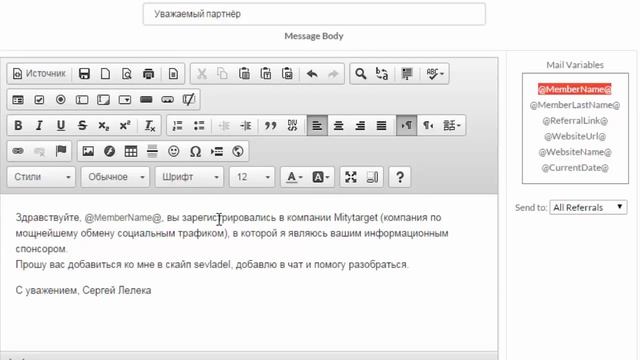
Task: Insert a hyperlink
Action: pyautogui.click(x=18, y=151)
